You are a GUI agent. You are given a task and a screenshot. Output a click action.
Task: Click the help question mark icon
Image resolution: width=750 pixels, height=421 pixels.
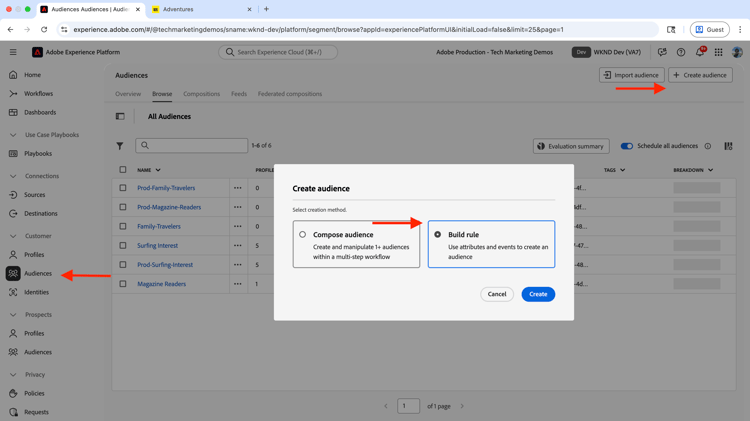click(681, 52)
